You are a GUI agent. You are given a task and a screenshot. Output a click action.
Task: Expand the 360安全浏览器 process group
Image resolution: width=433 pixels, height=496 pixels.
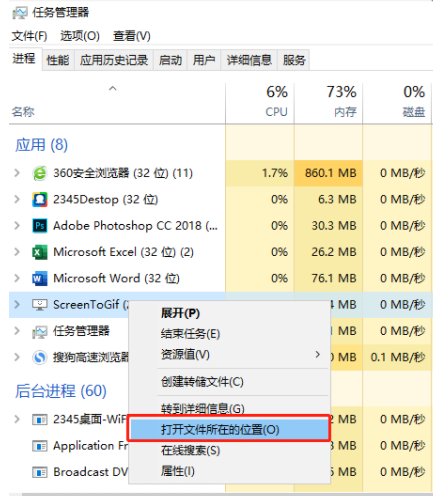coord(17,173)
